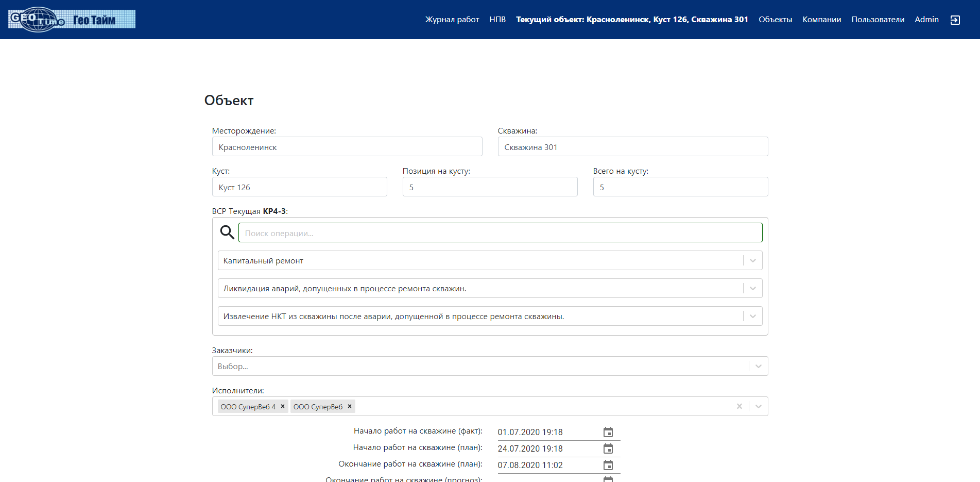This screenshot has height=482, width=980.
Task: Click Текущий объект: Красноленинск link
Action: (632, 20)
